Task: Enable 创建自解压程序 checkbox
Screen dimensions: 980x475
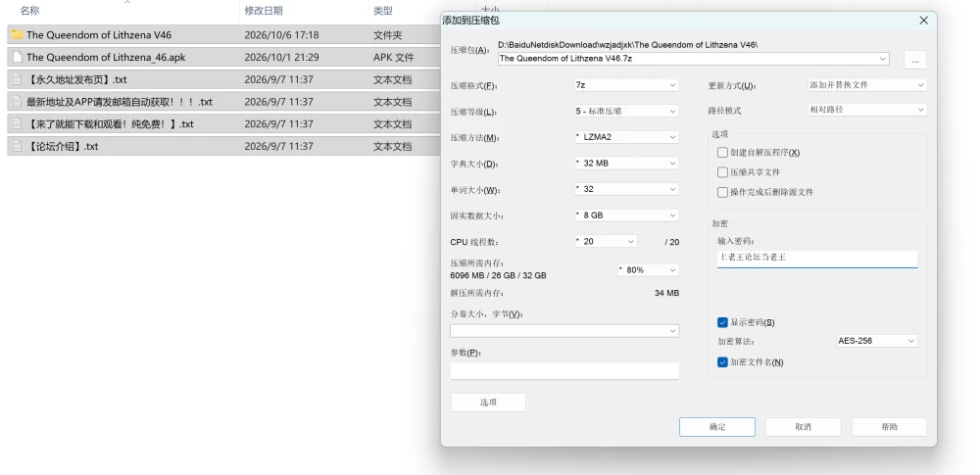Action: pos(722,153)
